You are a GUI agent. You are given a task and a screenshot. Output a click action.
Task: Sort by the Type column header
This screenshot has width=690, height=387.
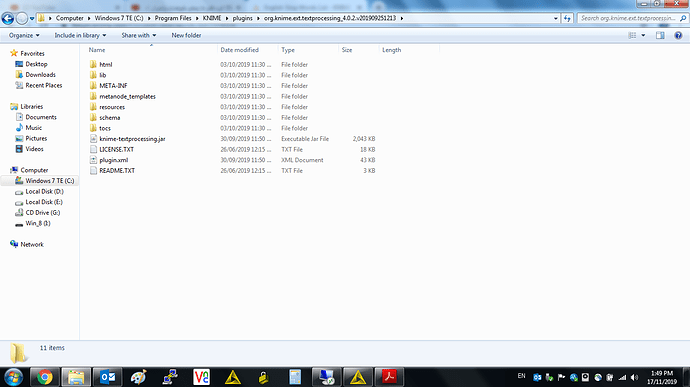click(288, 50)
